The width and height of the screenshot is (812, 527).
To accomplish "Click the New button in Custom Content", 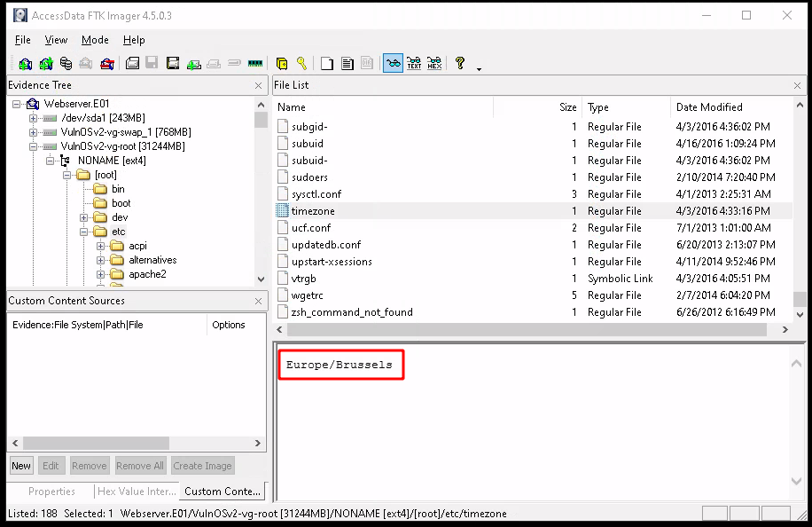I will click(x=21, y=466).
